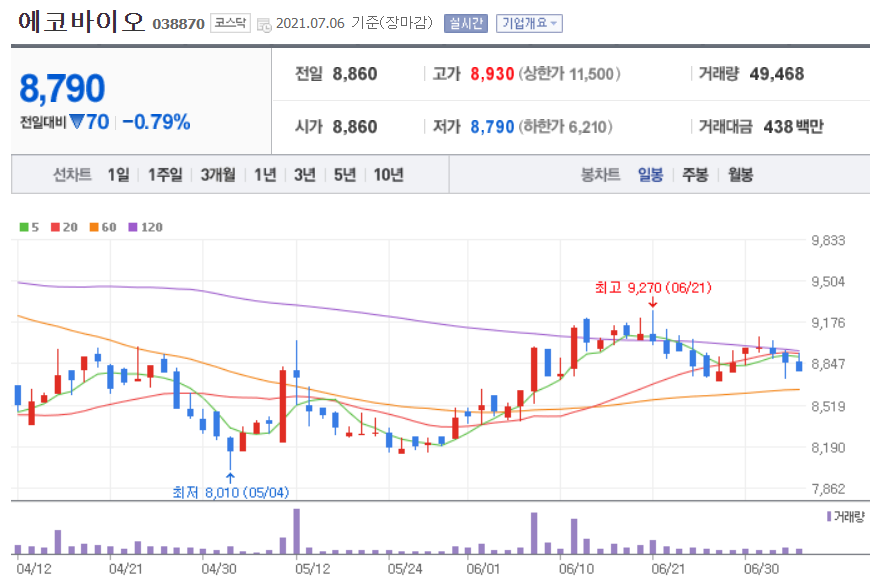Click the 04/30 date axis label
Viewport: 870px width, 583px height.
[219, 569]
